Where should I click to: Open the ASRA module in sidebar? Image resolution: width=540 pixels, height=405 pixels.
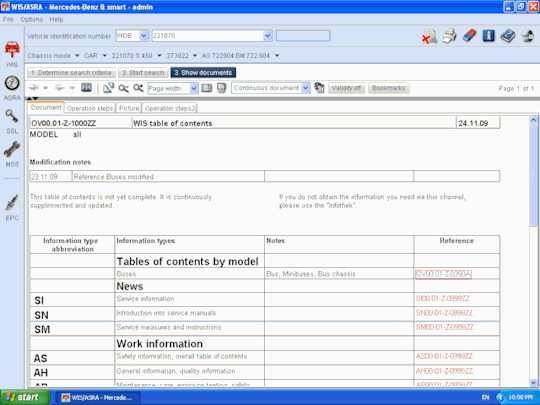(x=12, y=88)
